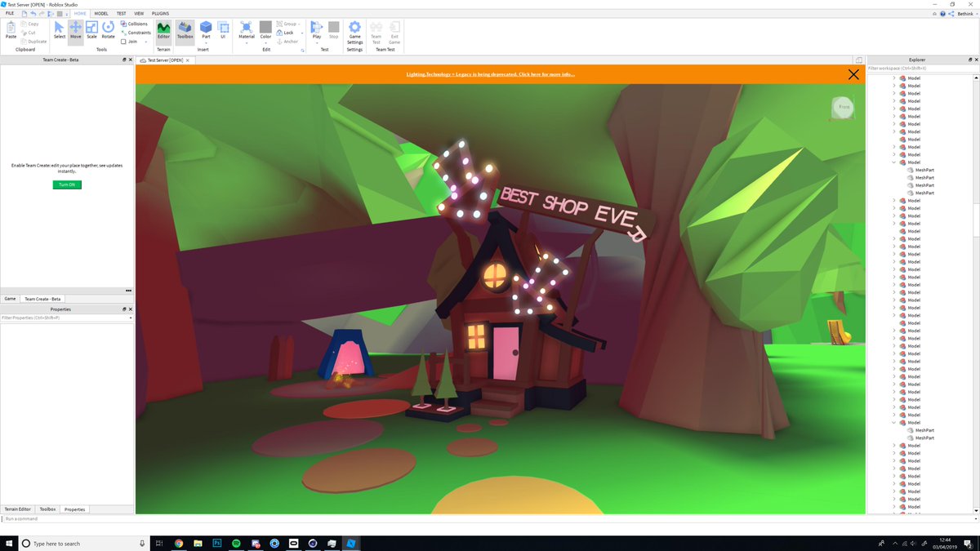Open the FILE menu
The height and width of the screenshot is (551, 980).
[10, 14]
